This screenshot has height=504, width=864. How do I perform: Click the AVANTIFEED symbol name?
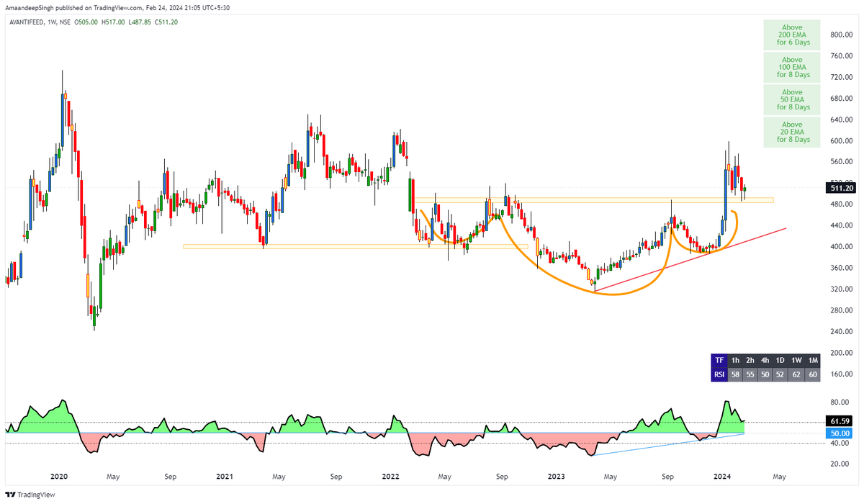(x=27, y=22)
